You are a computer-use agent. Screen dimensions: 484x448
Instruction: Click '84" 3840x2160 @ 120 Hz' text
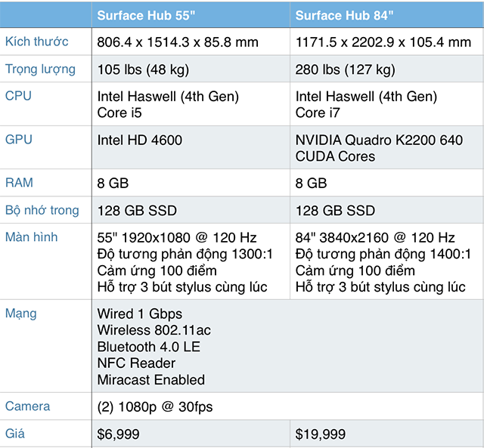[x=375, y=238]
